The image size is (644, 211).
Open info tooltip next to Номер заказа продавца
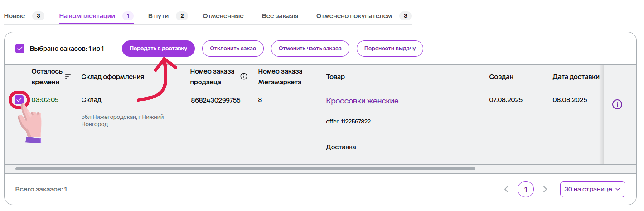(244, 76)
